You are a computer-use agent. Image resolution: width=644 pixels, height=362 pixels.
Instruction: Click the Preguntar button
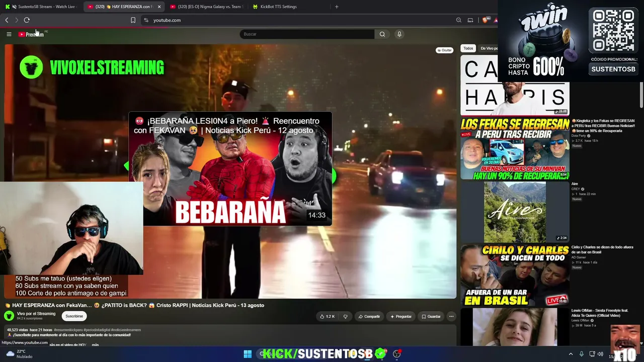pyautogui.click(x=401, y=316)
